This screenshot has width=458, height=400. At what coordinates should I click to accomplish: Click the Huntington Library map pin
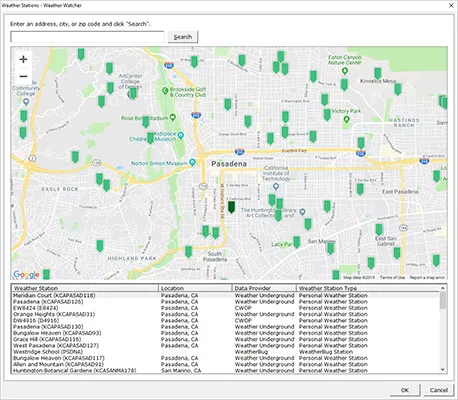(x=302, y=212)
